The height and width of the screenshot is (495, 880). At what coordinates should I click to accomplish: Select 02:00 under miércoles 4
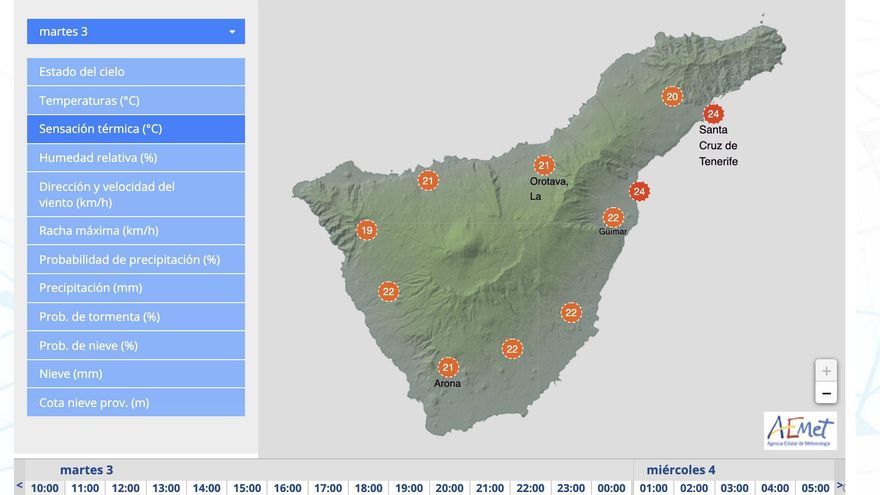pos(694,488)
